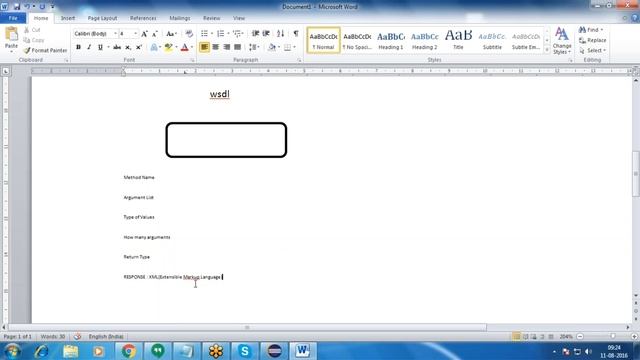Toggle Justify alignment
Image resolution: width=640 pixels, height=360 pixels.
pyautogui.click(x=238, y=47)
